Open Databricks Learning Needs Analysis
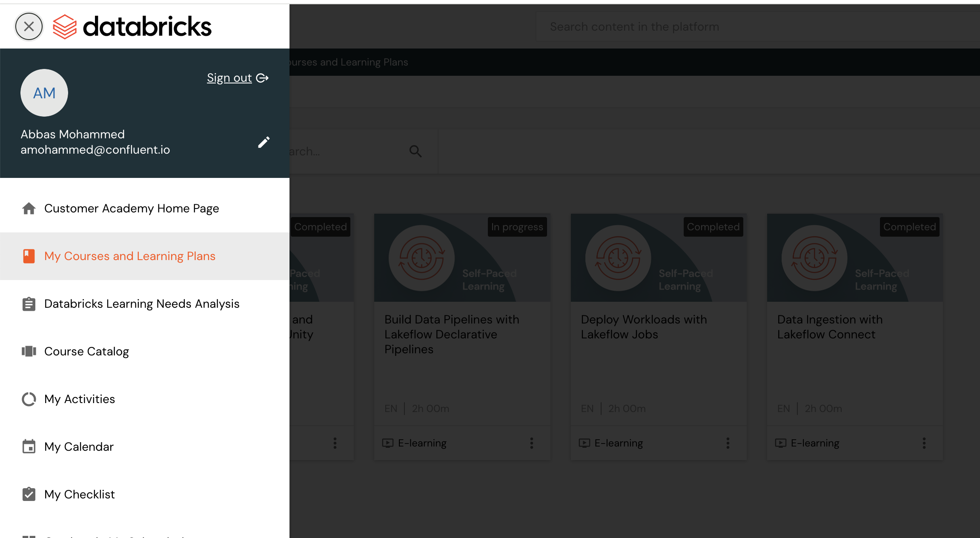Image resolution: width=980 pixels, height=538 pixels. click(x=141, y=304)
